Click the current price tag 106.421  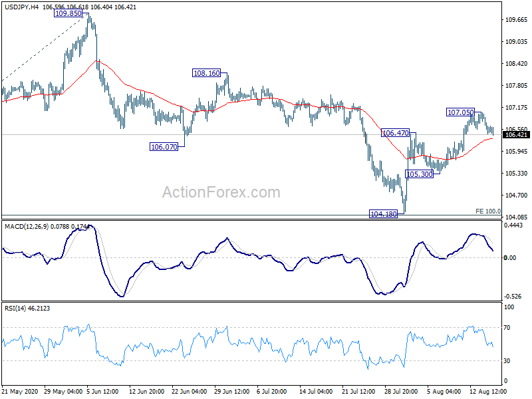[516, 135]
